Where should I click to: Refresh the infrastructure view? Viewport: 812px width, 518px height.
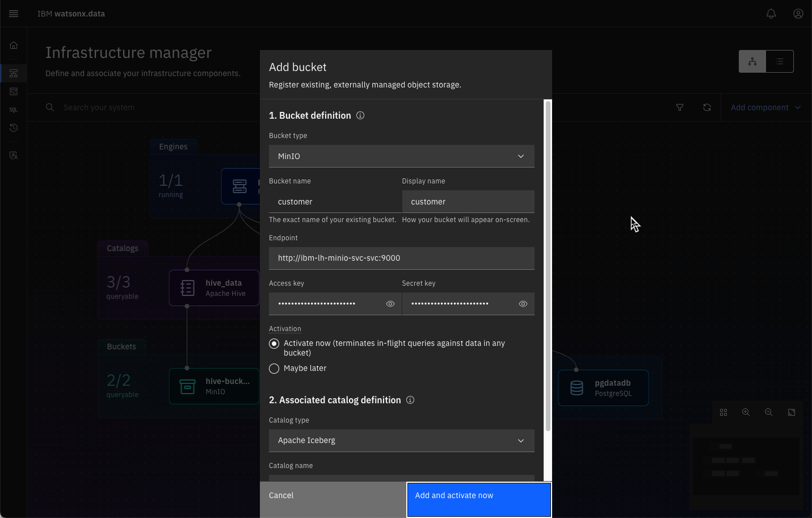click(707, 107)
